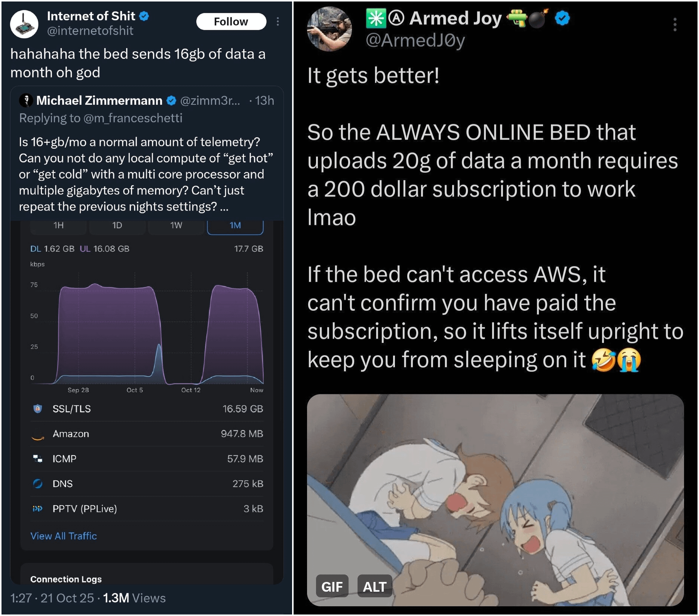Click the DNS row icon
This screenshot has height=616, width=699.
coord(37,484)
